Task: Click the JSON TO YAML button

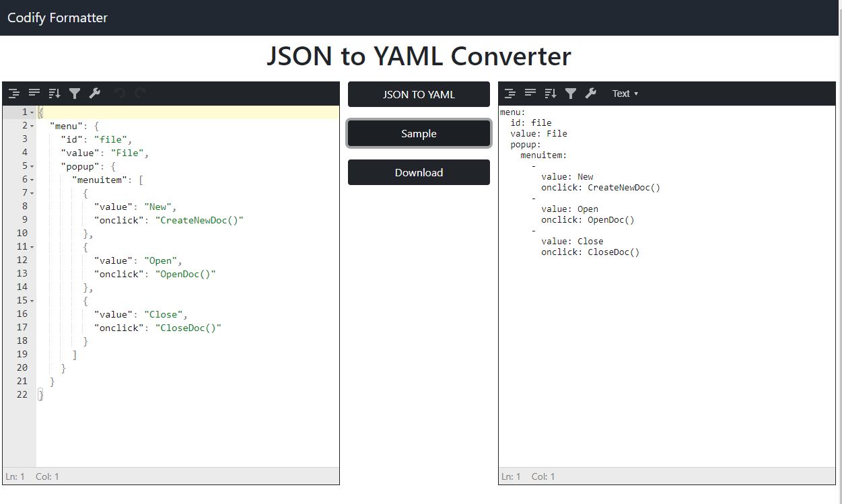Action: (418, 94)
